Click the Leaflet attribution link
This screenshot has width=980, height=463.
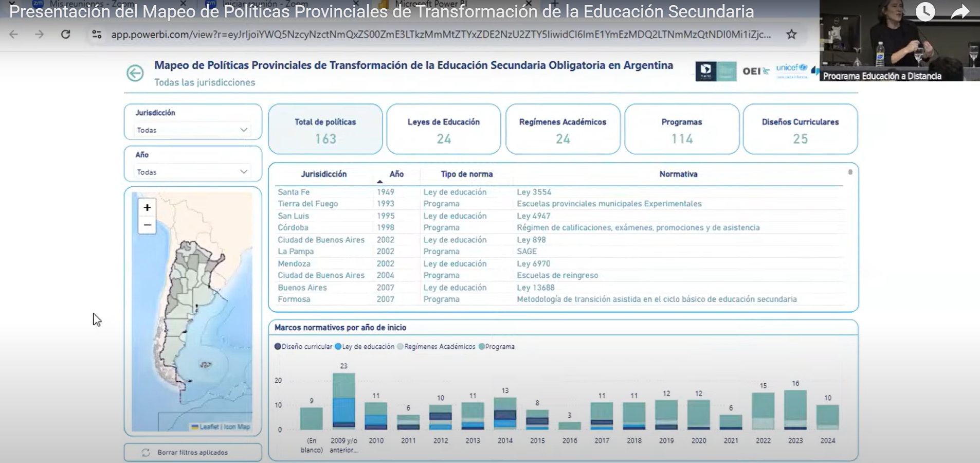209,426
